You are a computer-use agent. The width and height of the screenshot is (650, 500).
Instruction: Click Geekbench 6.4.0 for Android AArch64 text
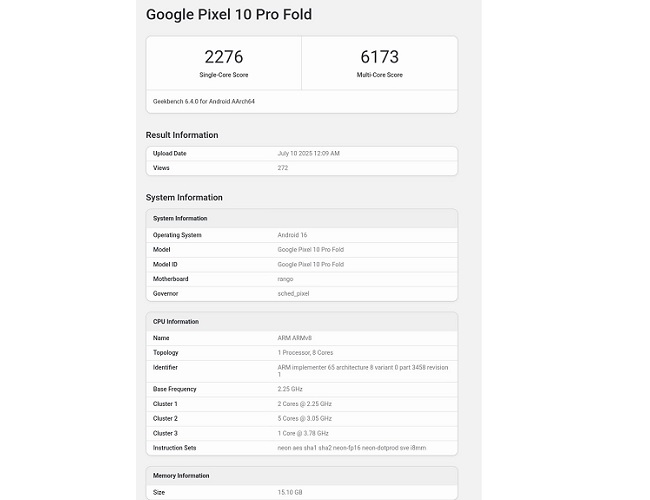pyautogui.click(x=204, y=102)
